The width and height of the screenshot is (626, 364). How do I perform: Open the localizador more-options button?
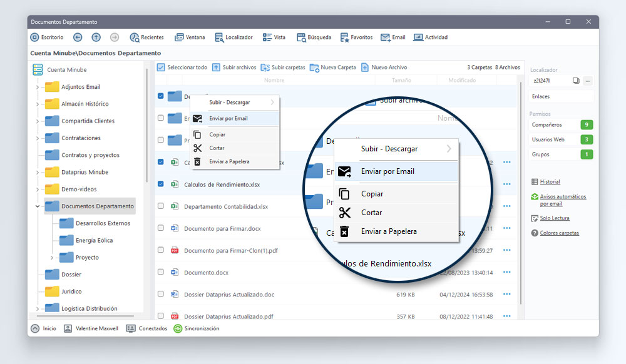point(588,81)
